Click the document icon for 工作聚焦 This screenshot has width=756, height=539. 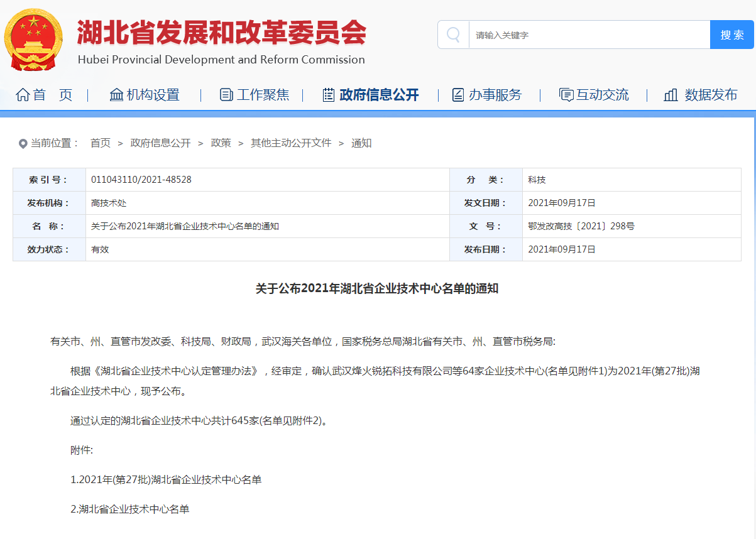point(226,95)
